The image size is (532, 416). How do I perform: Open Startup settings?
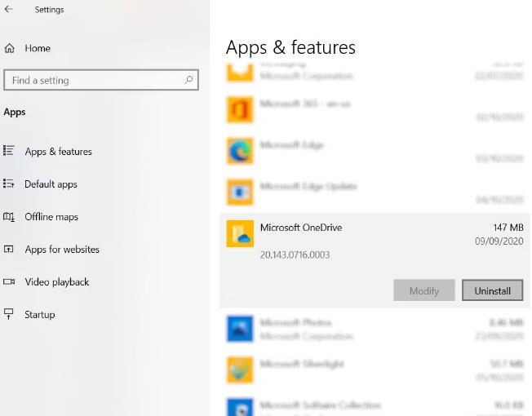pos(40,315)
